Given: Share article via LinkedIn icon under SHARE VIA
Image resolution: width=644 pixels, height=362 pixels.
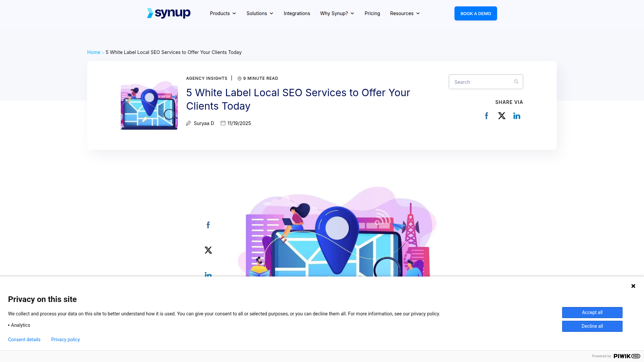Looking at the screenshot, I should coord(517,116).
